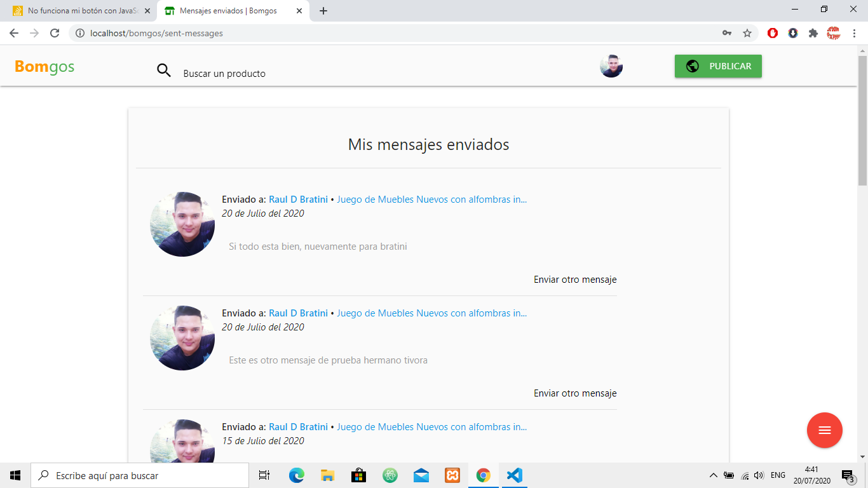Screen dimensions: 868x488
Task: Click 'Enviar otro mensaje' under first message
Action: tap(575, 280)
